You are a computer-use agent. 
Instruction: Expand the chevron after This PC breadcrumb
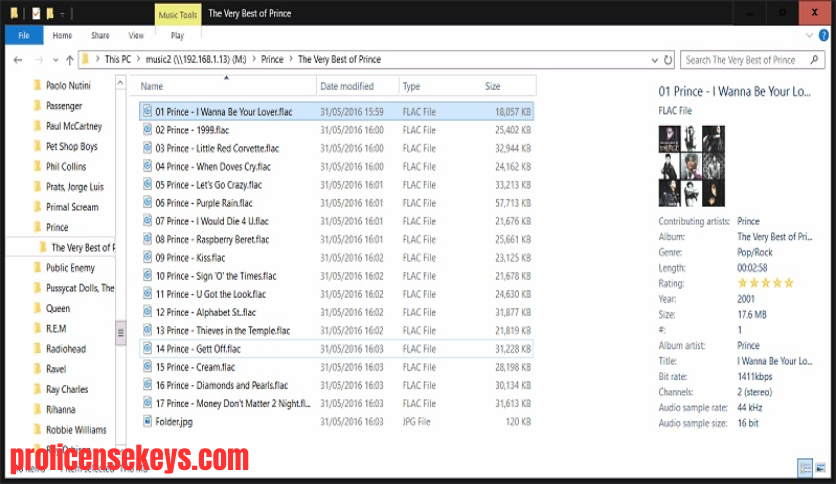point(138,60)
